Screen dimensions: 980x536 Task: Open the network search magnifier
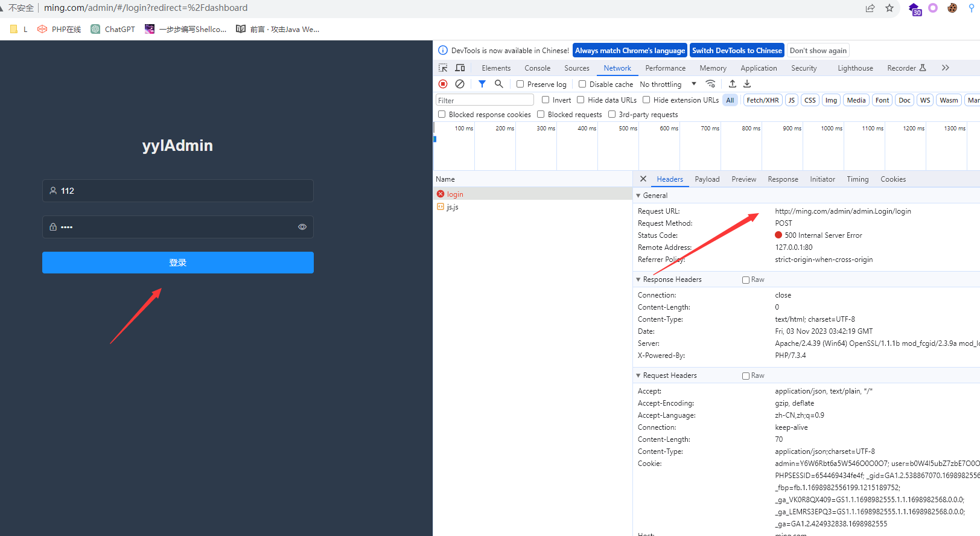[498, 84]
